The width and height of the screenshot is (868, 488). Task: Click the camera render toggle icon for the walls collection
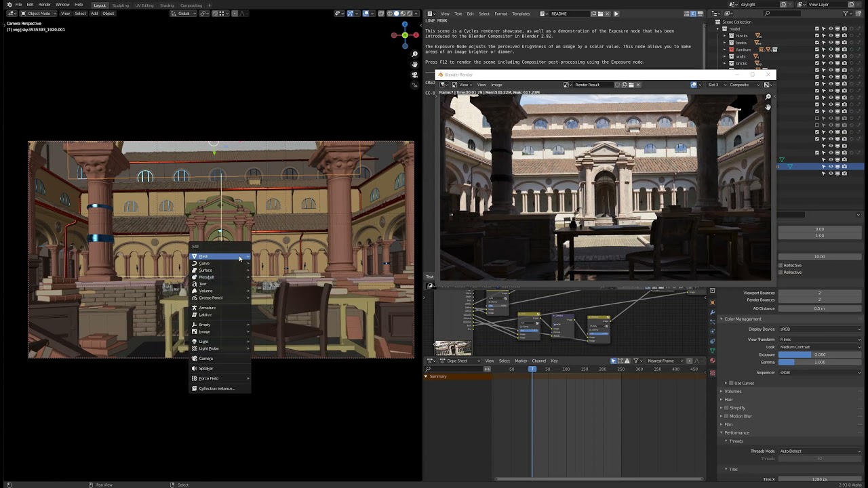pyautogui.click(x=845, y=56)
